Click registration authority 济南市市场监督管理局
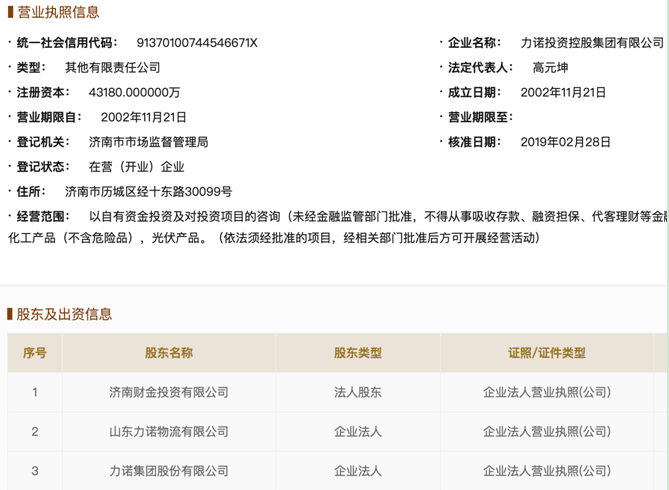The image size is (669, 490). point(148,142)
